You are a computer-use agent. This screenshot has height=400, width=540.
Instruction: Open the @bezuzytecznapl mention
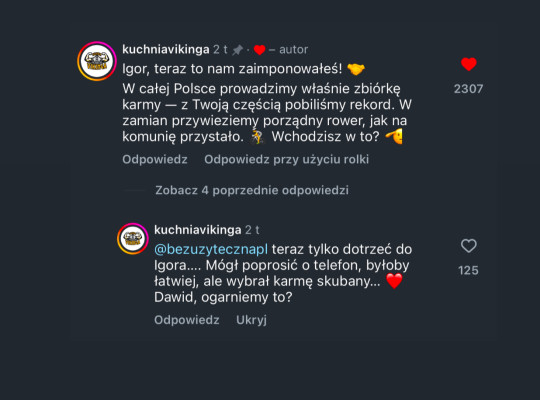211,249
